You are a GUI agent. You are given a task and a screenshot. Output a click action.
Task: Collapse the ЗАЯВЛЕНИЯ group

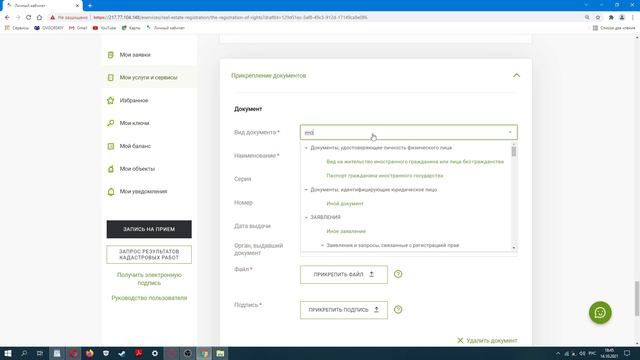pyautogui.click(x=306, y=217)
